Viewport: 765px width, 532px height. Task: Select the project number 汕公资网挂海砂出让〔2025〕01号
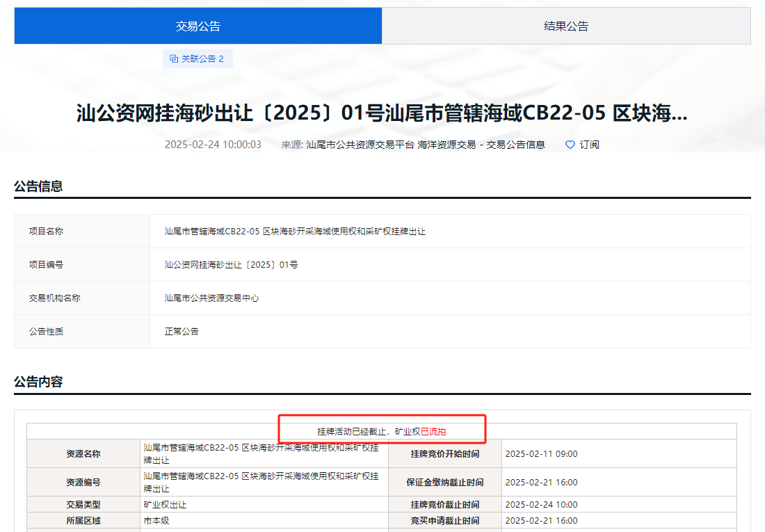(x=231, y=265)
